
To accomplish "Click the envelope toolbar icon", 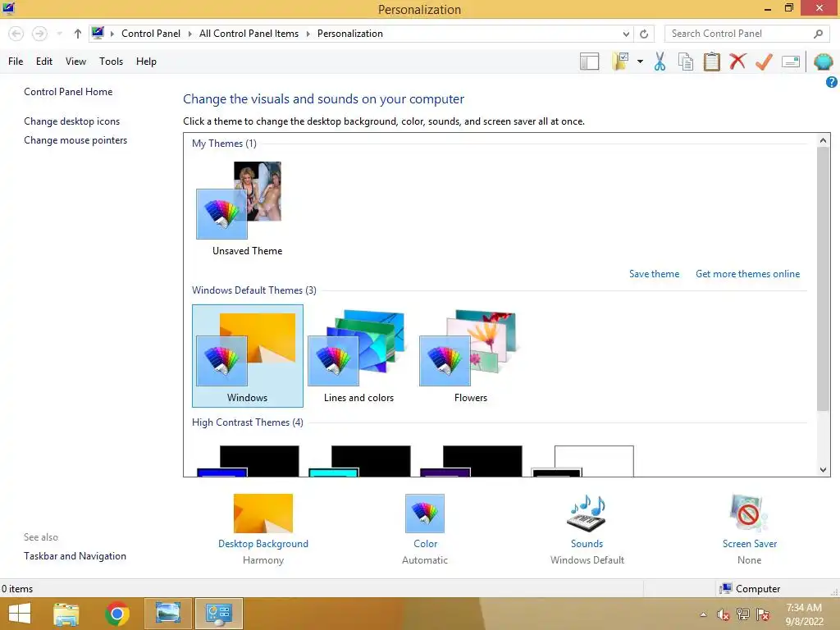I will (791, 62).
